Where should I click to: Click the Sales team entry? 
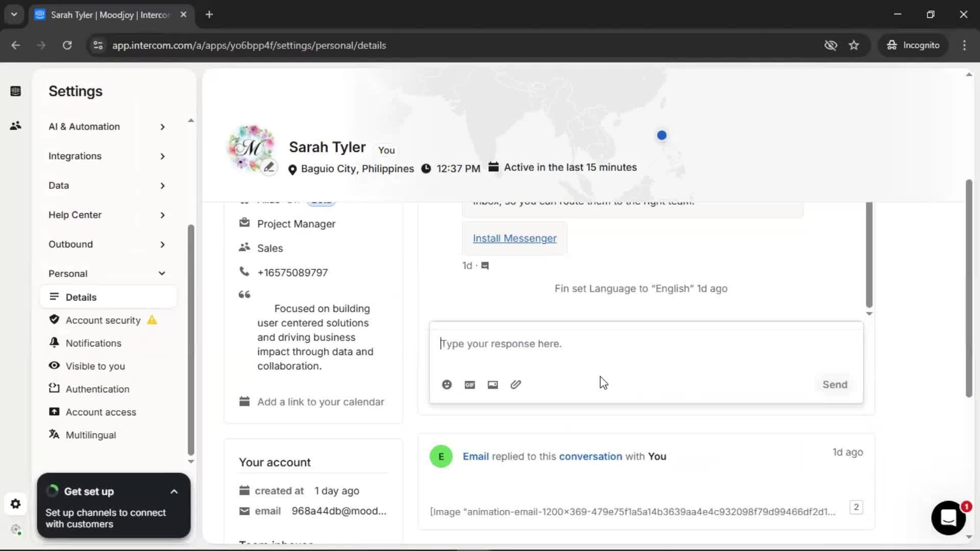[270, 248]
